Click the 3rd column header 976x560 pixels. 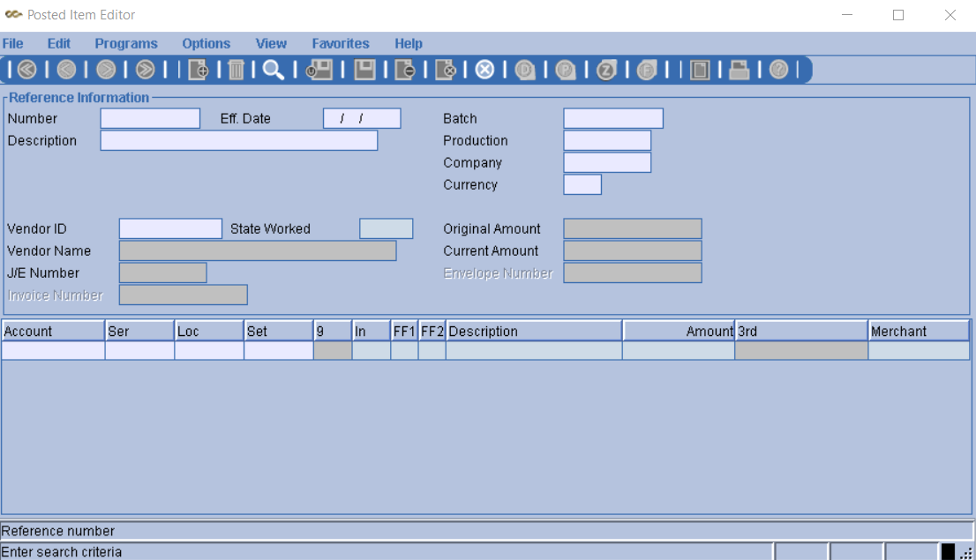coord(801,331)
